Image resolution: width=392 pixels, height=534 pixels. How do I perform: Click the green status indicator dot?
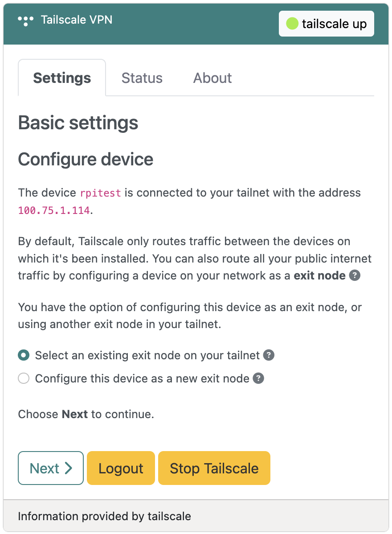coord(292,24)
